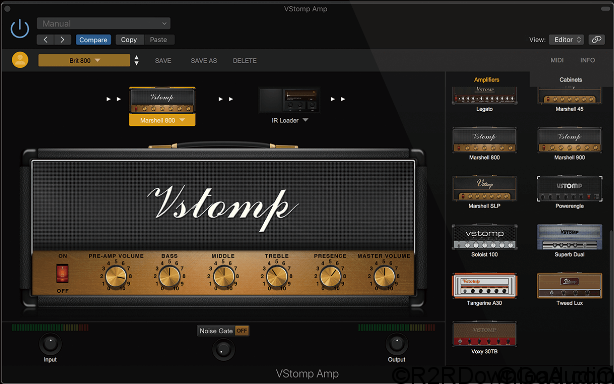This screenshot has width=614, height=384.
Task: Open the Marshall 800 amp dropdown
Action: 162,120
